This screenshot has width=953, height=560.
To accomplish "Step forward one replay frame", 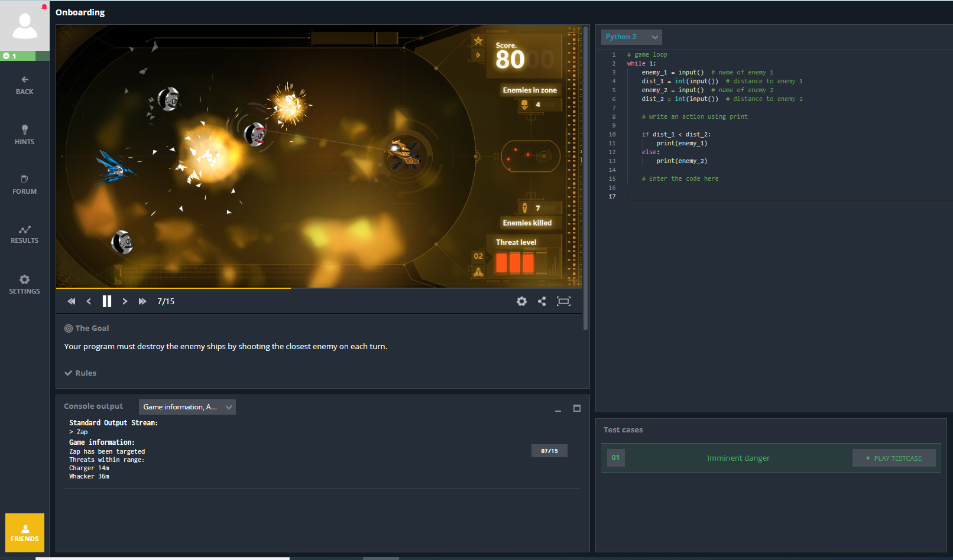I will 125,301.
